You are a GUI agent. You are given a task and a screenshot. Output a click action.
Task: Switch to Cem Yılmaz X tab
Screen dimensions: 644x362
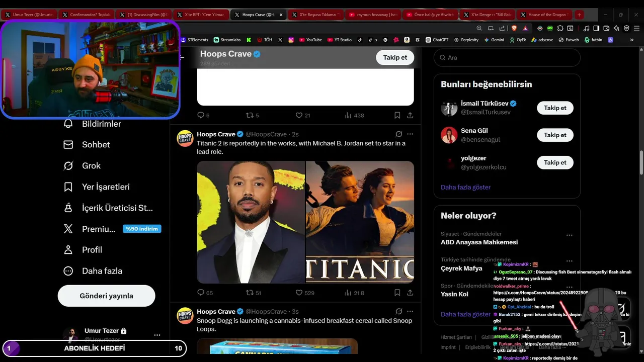pyautogui.click(x=201, y=15)
